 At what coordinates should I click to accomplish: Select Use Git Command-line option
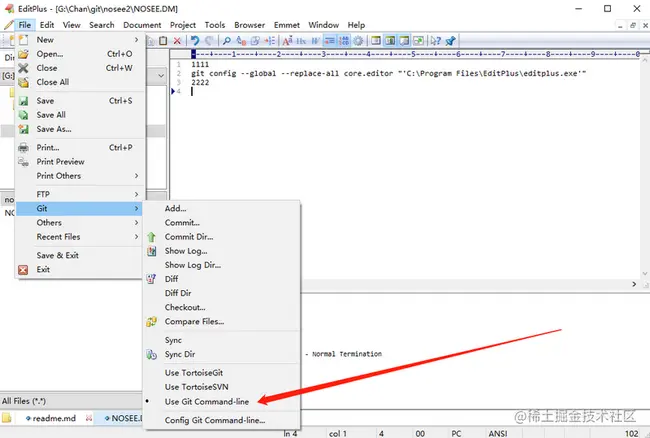[x=222, y=402]
